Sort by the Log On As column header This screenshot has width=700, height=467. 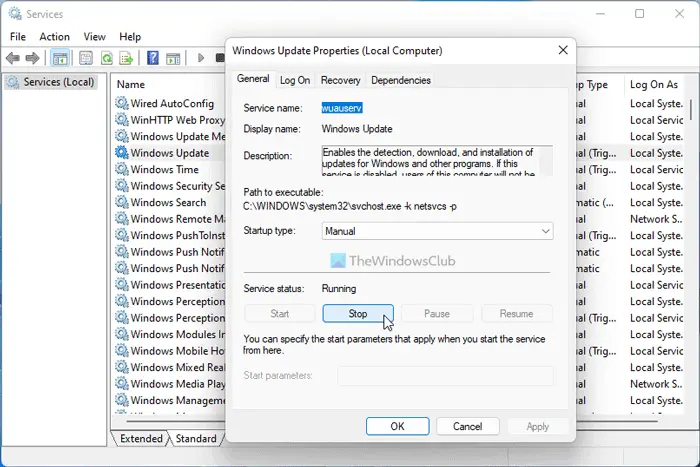click(x=654, y=84)
